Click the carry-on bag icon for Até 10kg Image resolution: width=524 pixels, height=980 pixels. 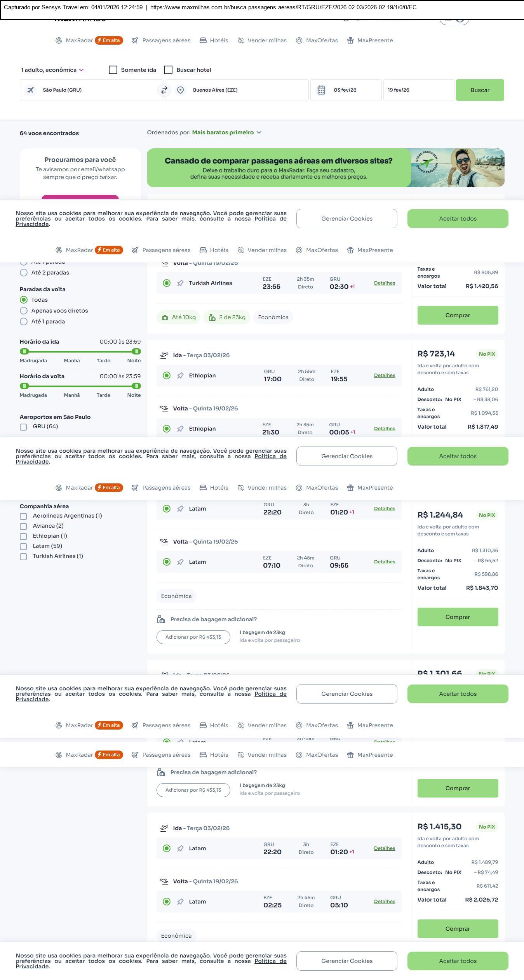click(165, 318)
